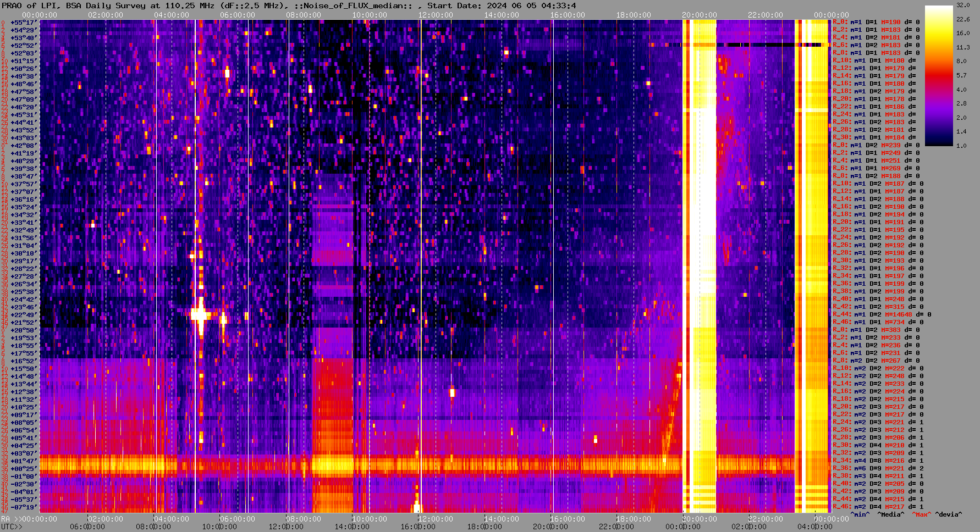The width and height of the screenshot is (980, 532).
Task: Click the declination label +30°10'
Action: pos(23,253)
